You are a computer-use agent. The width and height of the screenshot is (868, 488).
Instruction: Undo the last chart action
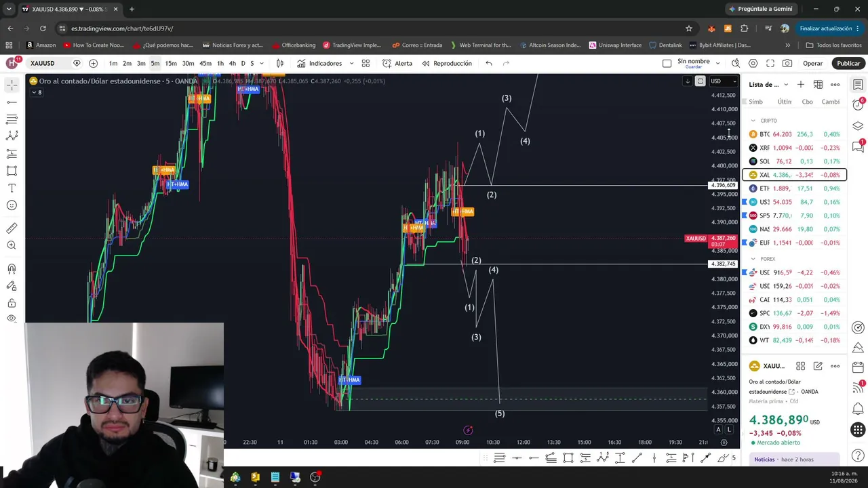coord(489,64)
